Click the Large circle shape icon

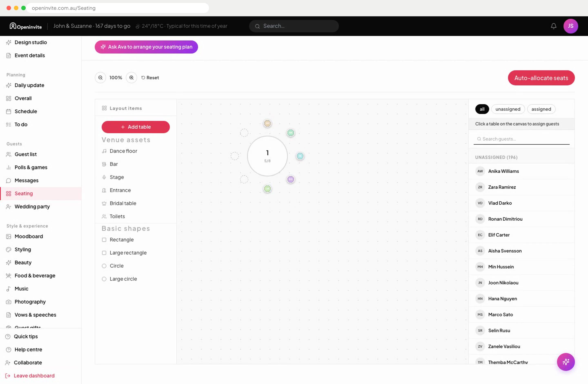coord(104,279)
